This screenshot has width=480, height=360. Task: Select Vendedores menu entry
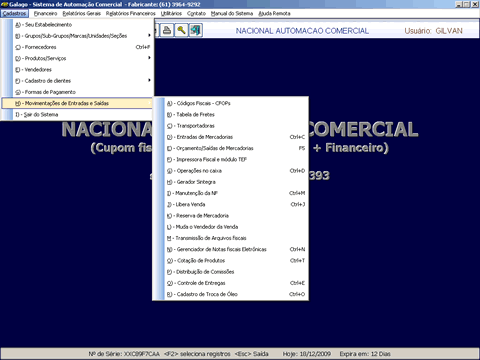pyautogui.click(x=78, y=70)
